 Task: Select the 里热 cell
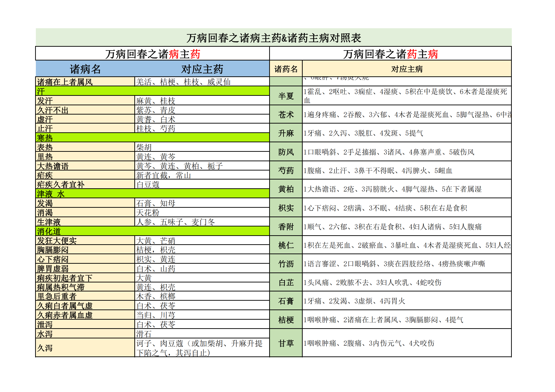pyautogui.click(x=85, y=157)
